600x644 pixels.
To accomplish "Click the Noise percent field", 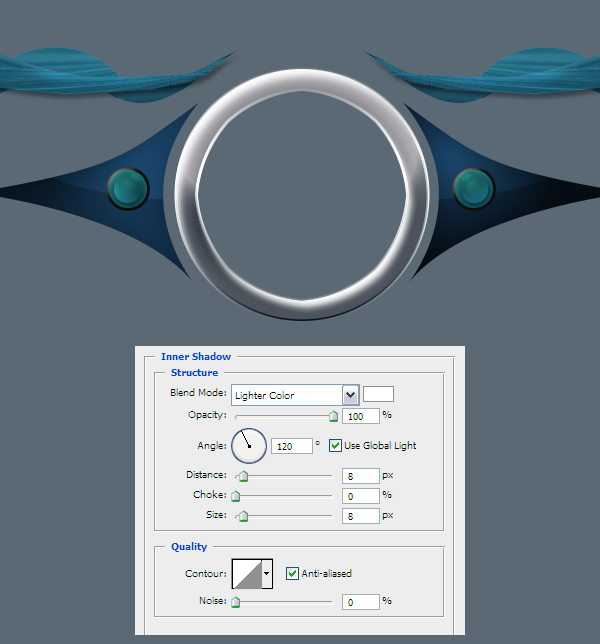I will (361, 602).
